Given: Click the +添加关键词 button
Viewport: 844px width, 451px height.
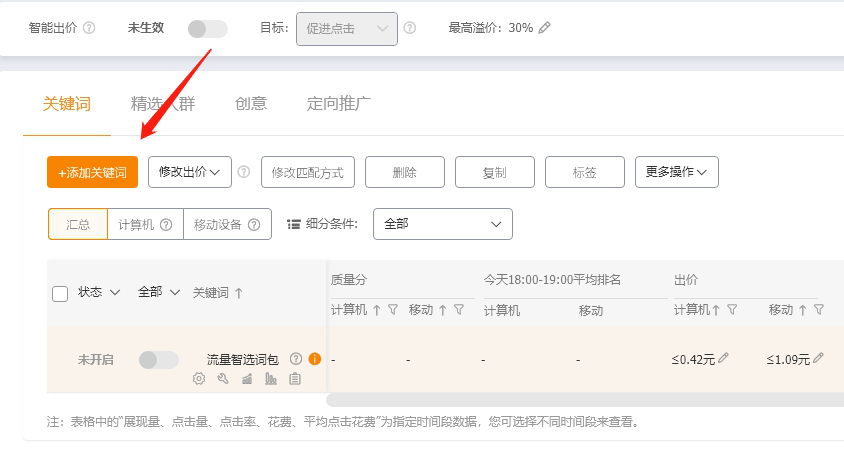Looking at the screenshot, I should [92, 172].
